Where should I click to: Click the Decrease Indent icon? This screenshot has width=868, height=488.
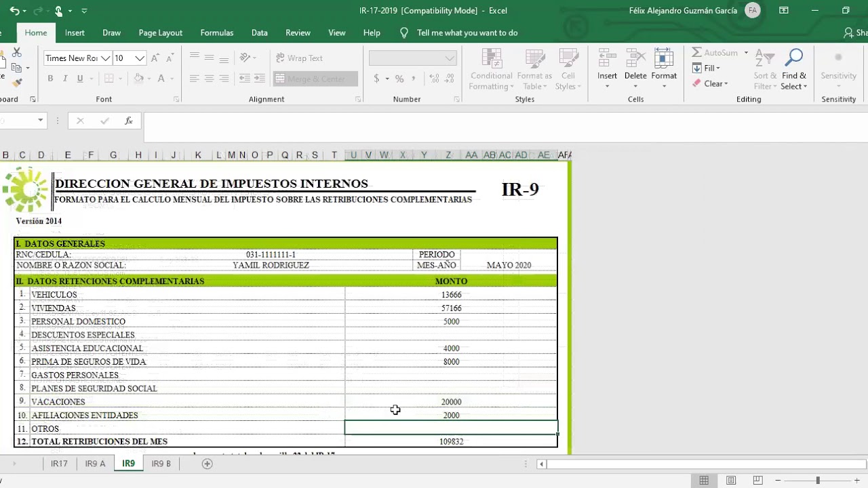coord(245,79)
